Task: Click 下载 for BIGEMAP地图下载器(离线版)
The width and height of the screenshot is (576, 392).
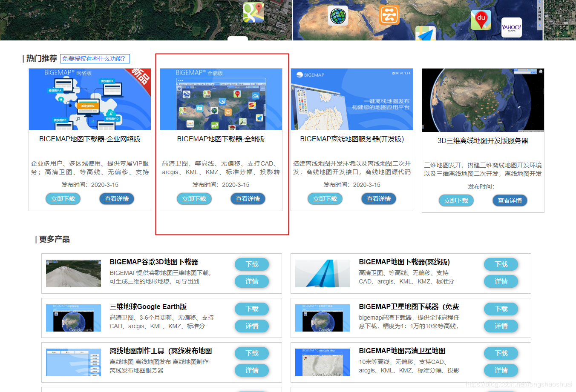Action: tap(501, 264)
